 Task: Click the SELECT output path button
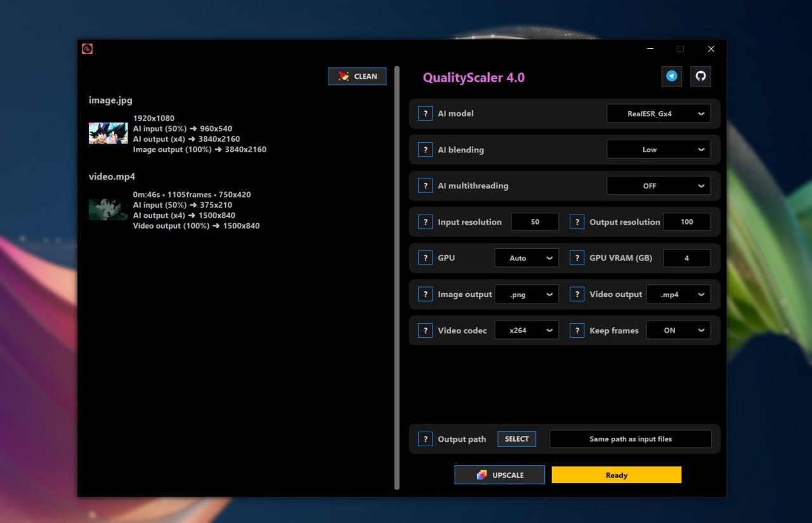pos(516,439)
